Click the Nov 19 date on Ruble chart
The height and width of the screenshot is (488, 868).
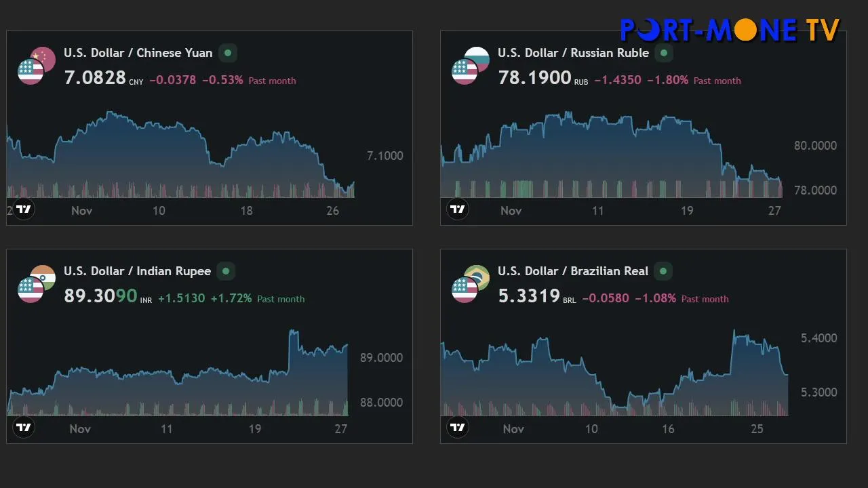[x=686, y=211]
